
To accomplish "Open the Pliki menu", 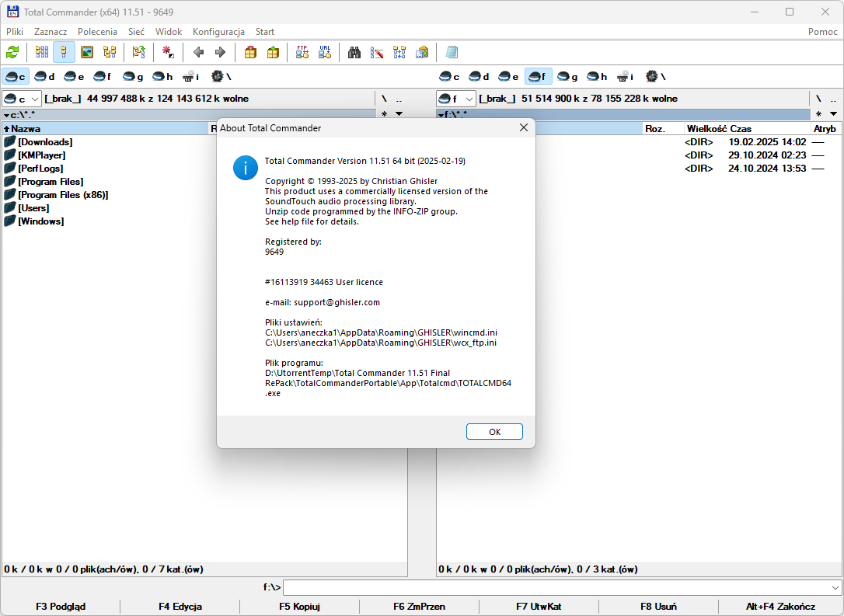I will point(15,32).
